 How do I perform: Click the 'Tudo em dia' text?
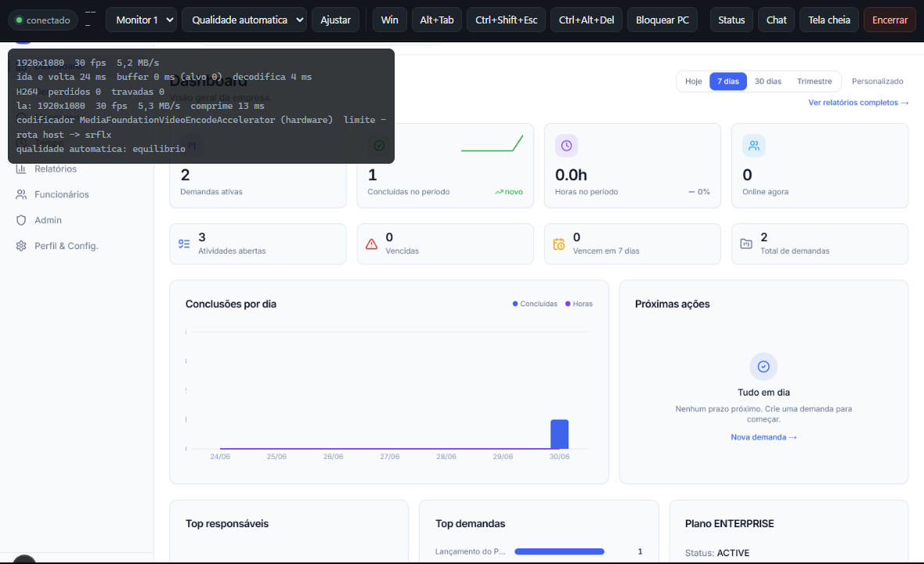tap(763, 392)
